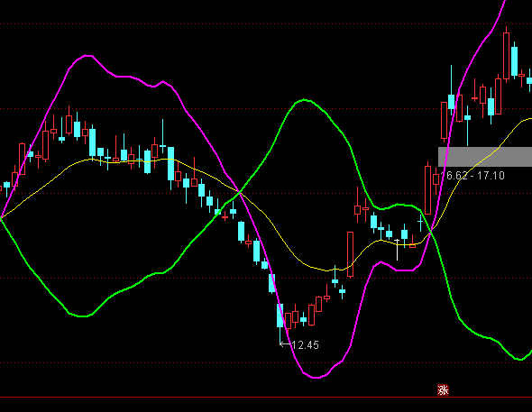Click the green line's central peak

point(304,100)
